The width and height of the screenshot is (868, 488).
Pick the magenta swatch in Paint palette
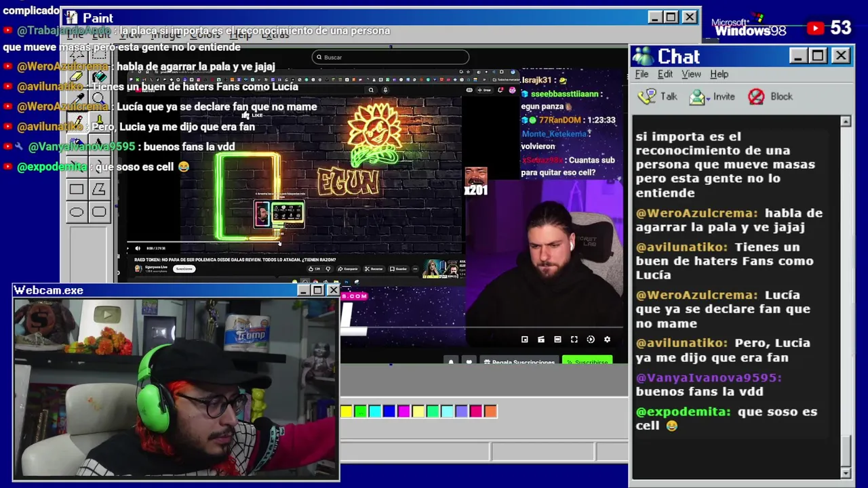coord(403,411)
